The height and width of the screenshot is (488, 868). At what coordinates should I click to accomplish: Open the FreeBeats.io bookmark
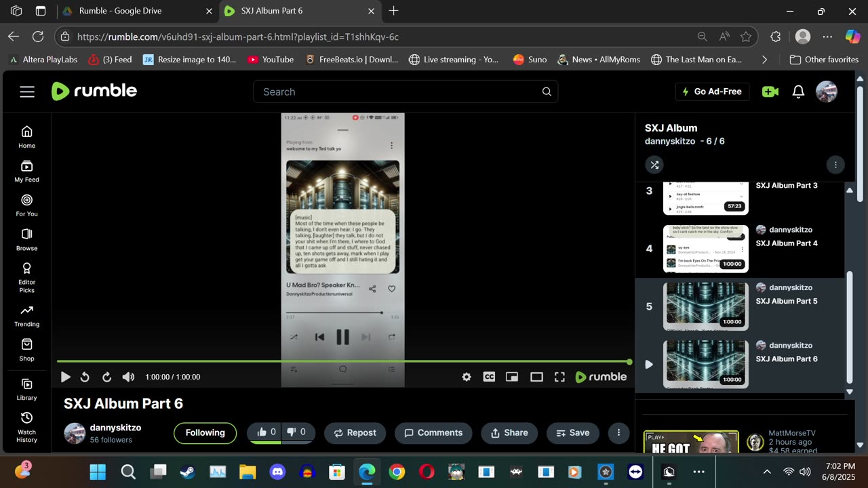[352, 60]
